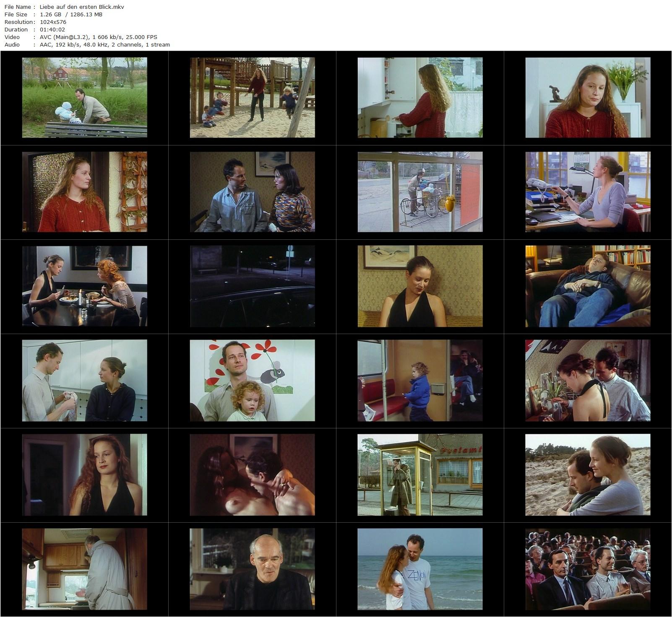This screenshot has width=672, height=617.
Task: Select thumbnail of man drying hands with towel
Action: coord(84,381)
